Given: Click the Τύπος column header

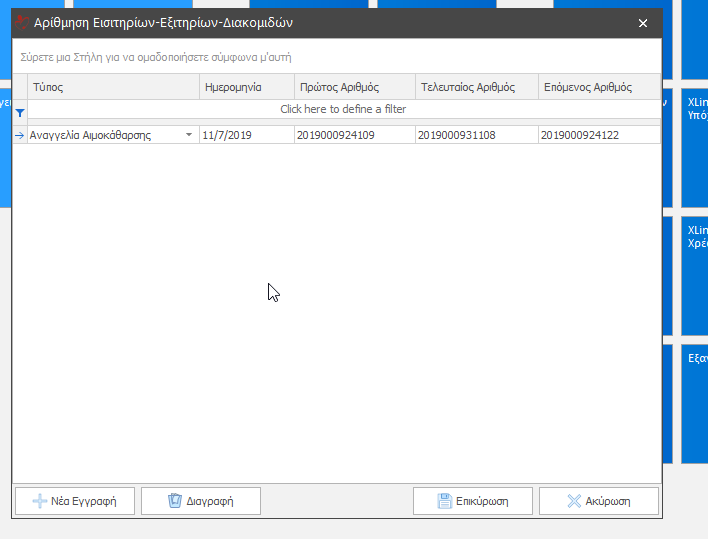Looking at the screenshot, I should coord(113,87).
